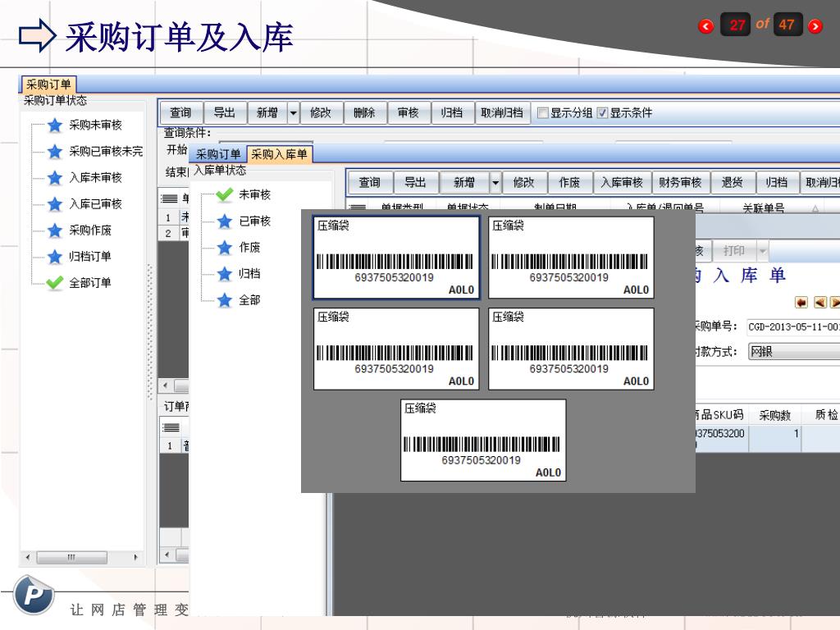Click 关联单号 column header
Viewport: 840px width, 630px height.
click(764, 208)
